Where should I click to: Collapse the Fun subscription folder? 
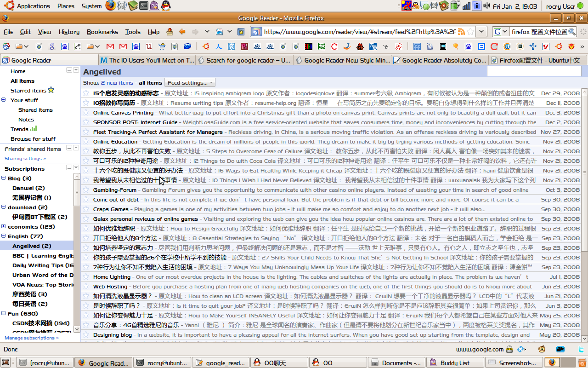[4, 313]
